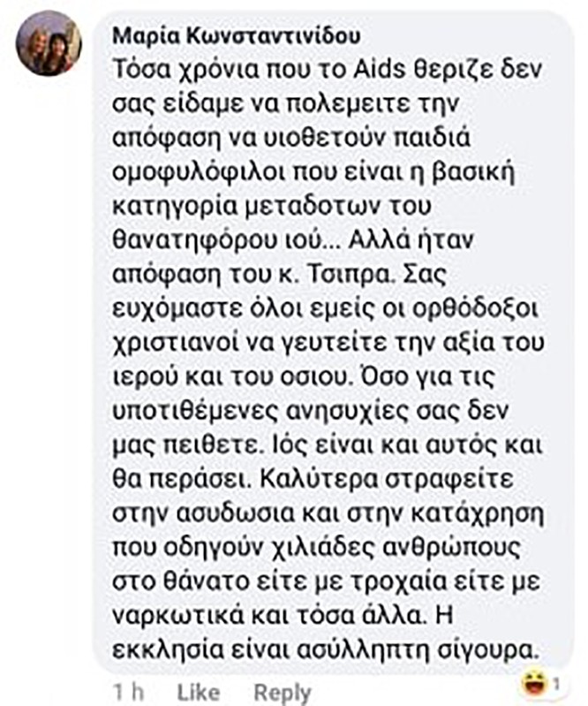Click the word 'τροχαία' in the comment
This screenshot has width=588, height=706.
(398, 582)
